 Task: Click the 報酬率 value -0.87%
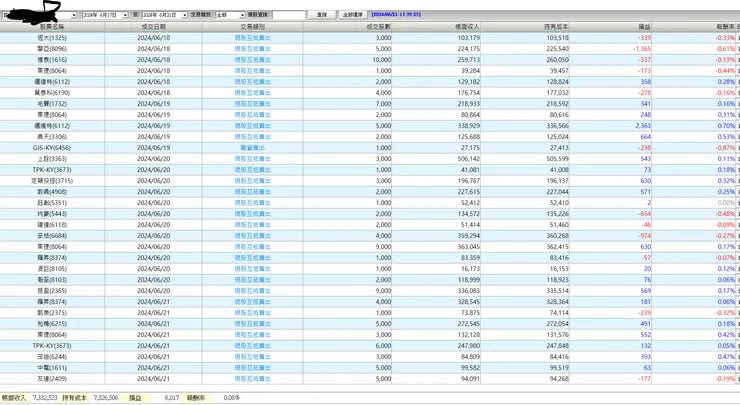point(725,148)
